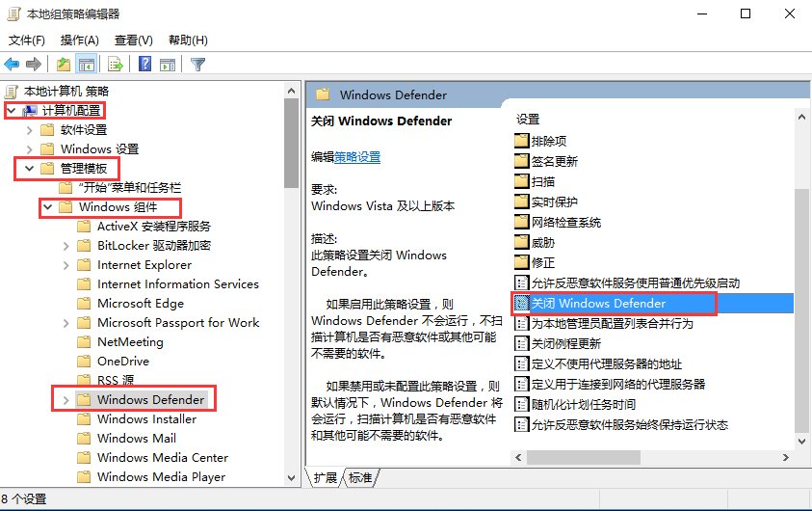Viewport: 812px width, 511px height.
Task: Click the 策略设置 edit link
Action: [357, 157]
